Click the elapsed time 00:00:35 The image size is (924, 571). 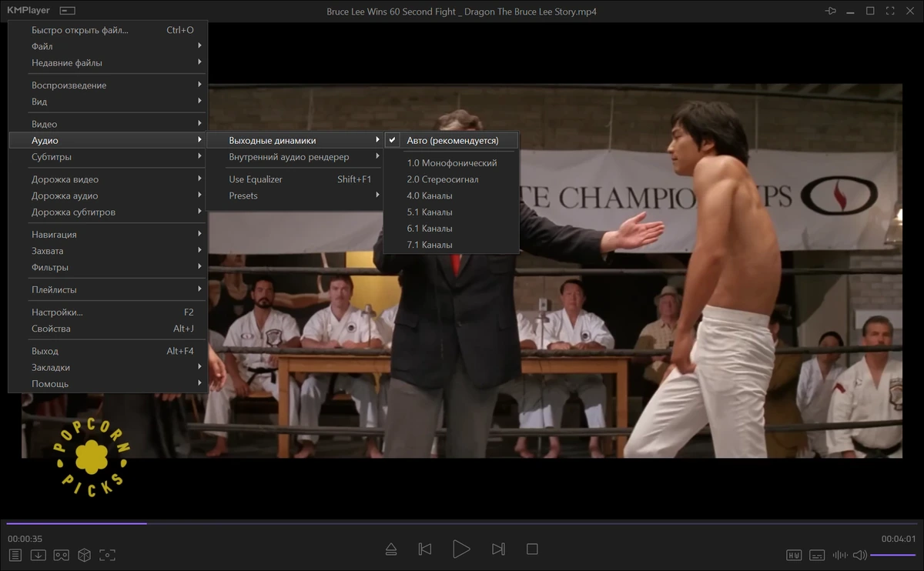pos(25,539)
